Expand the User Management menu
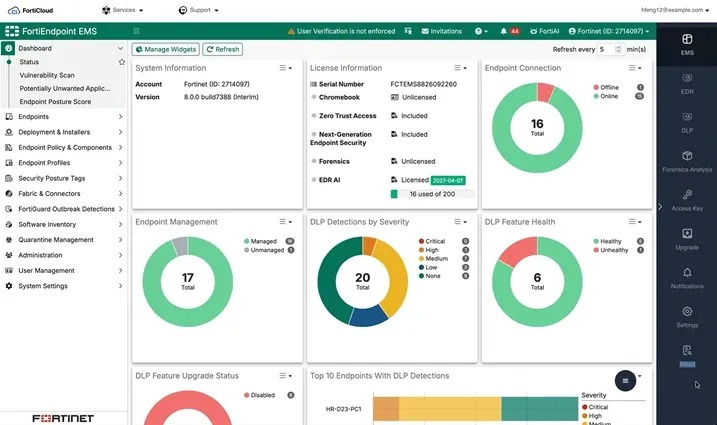Screen dimensions: 717x425 pos(63,270)
